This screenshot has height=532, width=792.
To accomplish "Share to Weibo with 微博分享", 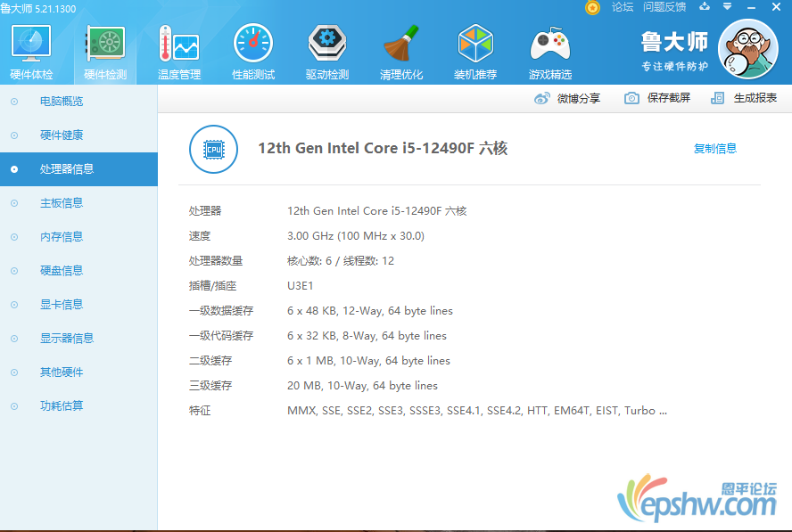I will pyautogui.click(x=567, y=98).
